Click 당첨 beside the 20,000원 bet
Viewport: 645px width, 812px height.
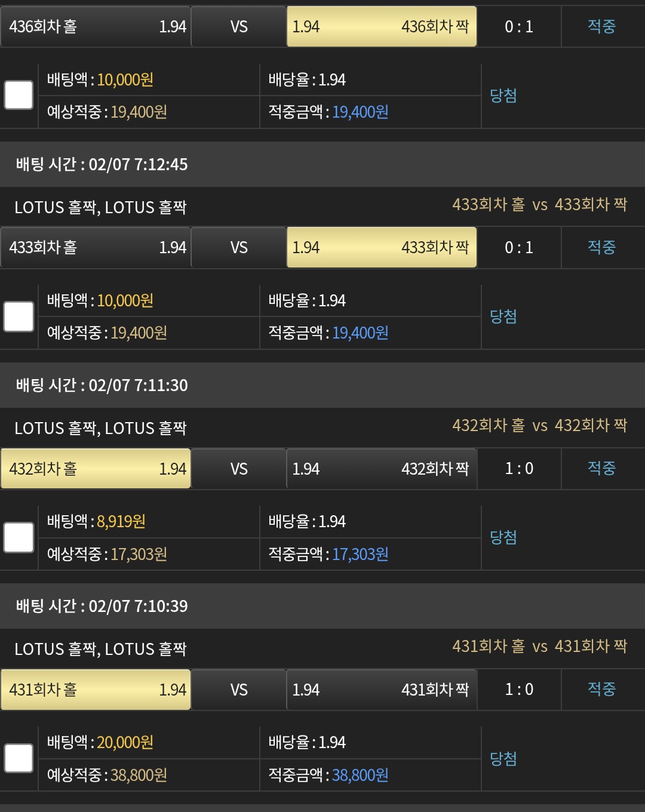tap(503, 758)
